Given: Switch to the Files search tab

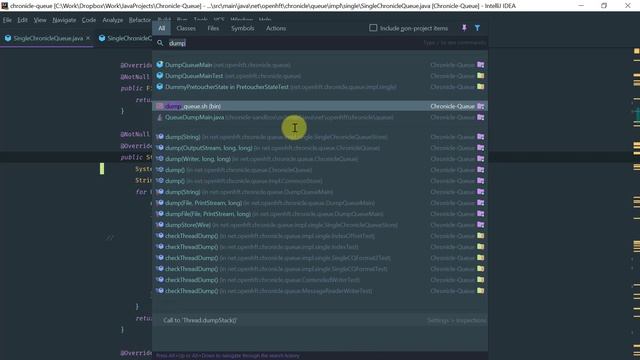Looking at the screenshot, I should 213,28.
